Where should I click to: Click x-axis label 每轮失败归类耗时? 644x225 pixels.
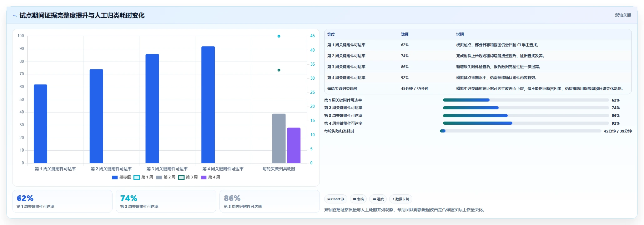point(279,169)
